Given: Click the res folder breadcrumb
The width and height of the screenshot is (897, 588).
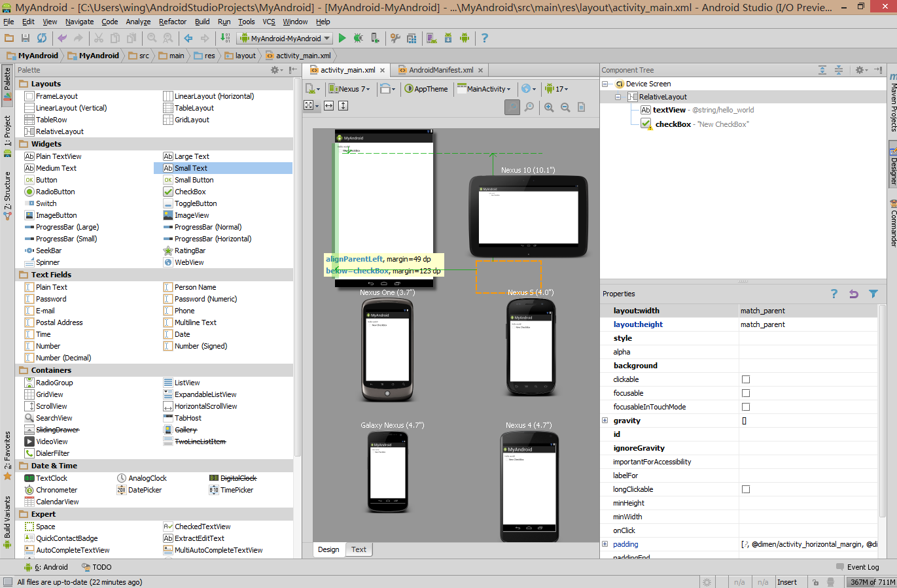Looking at the screenshot, I should tap(205, 56).
